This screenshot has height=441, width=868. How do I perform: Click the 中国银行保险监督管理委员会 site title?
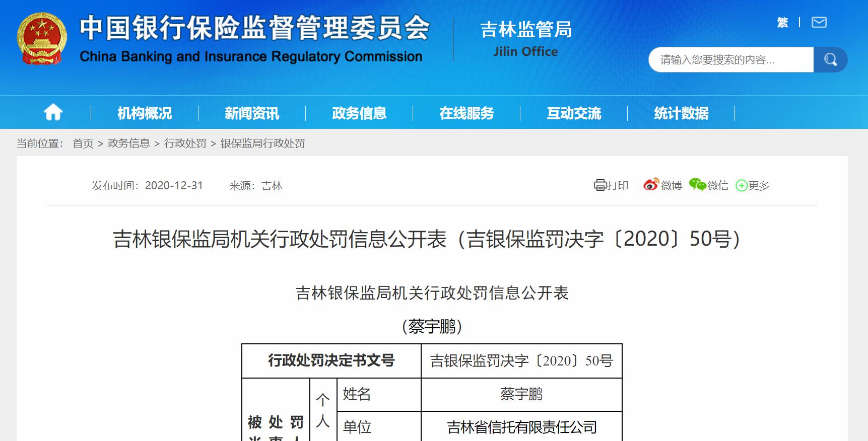pos(254,28)
